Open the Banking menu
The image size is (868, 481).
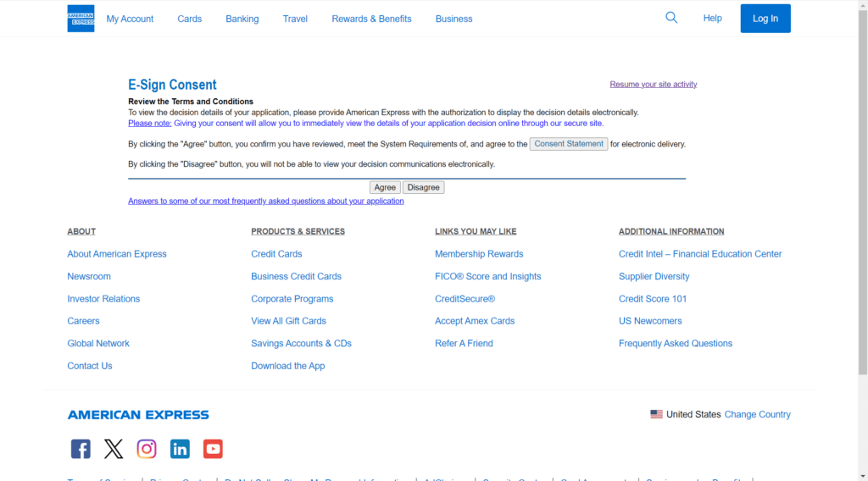coord(242,19)
